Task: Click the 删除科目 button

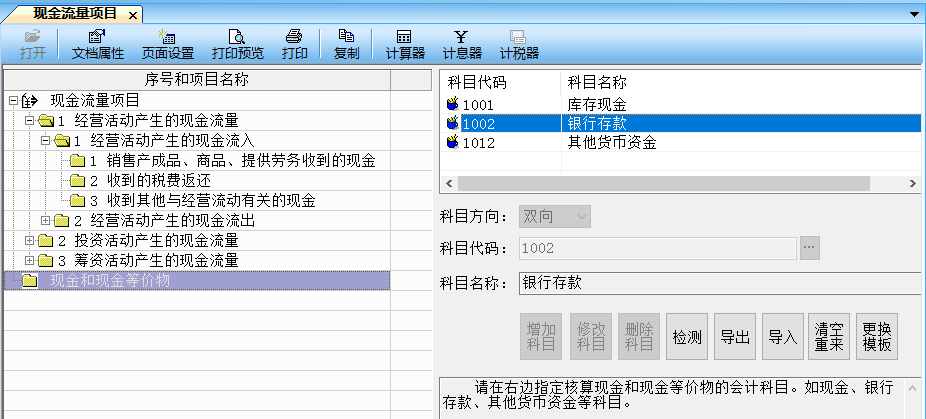Action: [x=639, y=337]
